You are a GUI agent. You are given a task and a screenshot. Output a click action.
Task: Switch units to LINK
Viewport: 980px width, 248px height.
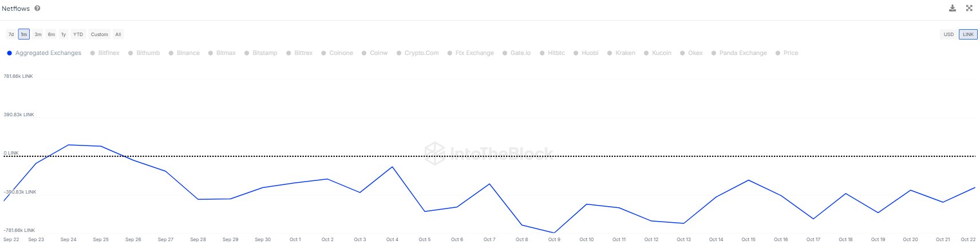click(x=968, y=34)
